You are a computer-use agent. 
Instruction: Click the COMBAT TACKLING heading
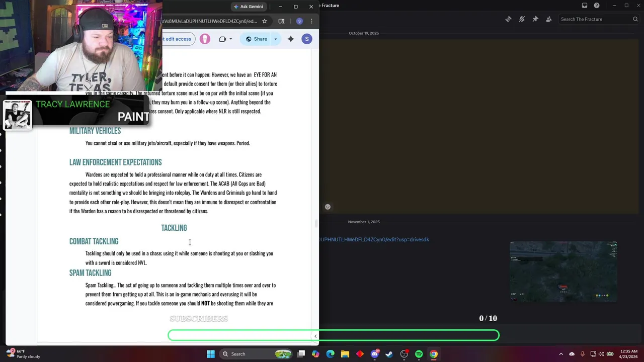tap(94, 242)
